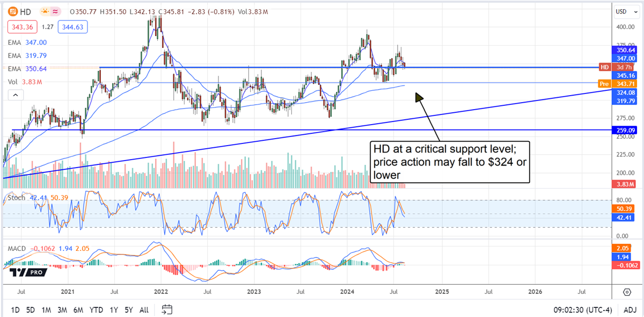Select the 1D time range
Image resolution: width=644 pixels, height=317 pixels.
click(16, 310)
